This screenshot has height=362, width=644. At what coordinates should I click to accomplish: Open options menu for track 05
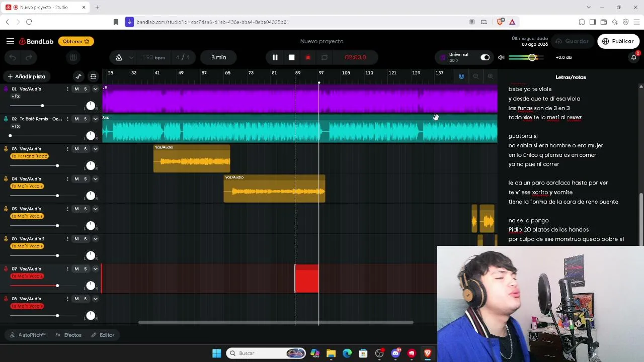tap(67, 209)
